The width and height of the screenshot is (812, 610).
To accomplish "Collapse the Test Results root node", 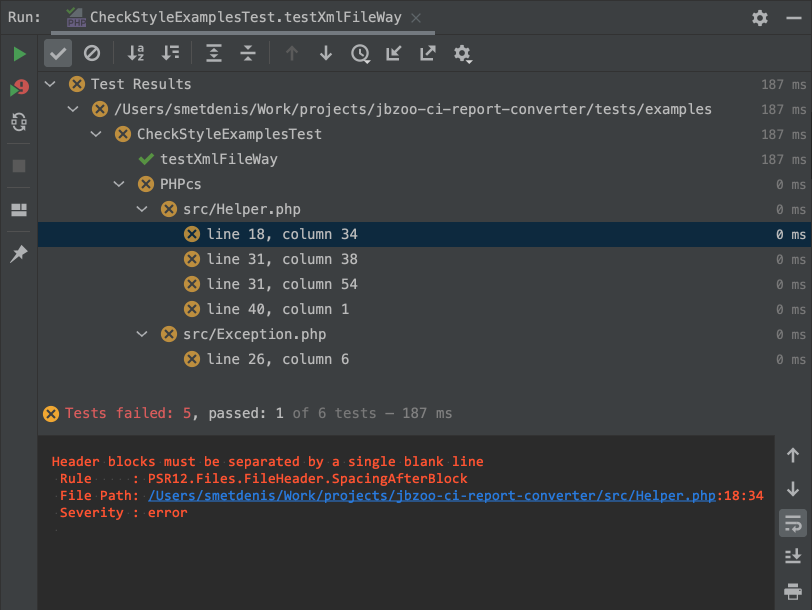I will point(50,83).
